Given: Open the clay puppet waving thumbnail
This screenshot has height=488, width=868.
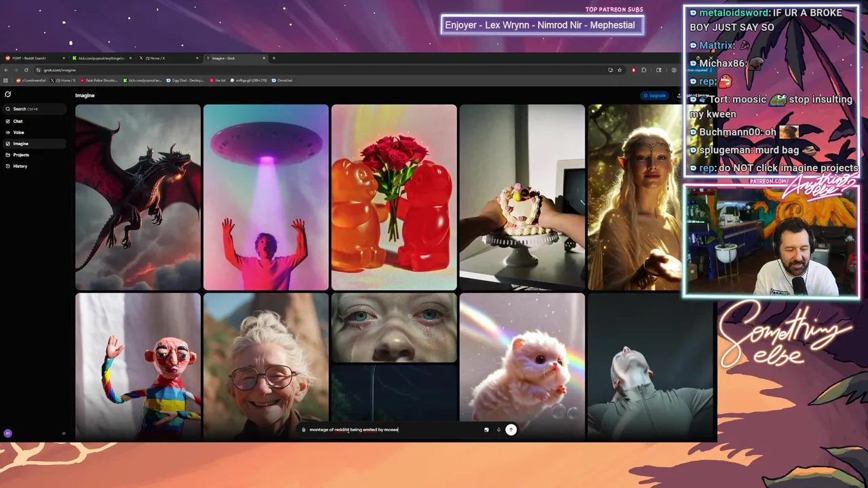Looking at the screenshot, I should (x=138, y=366).
